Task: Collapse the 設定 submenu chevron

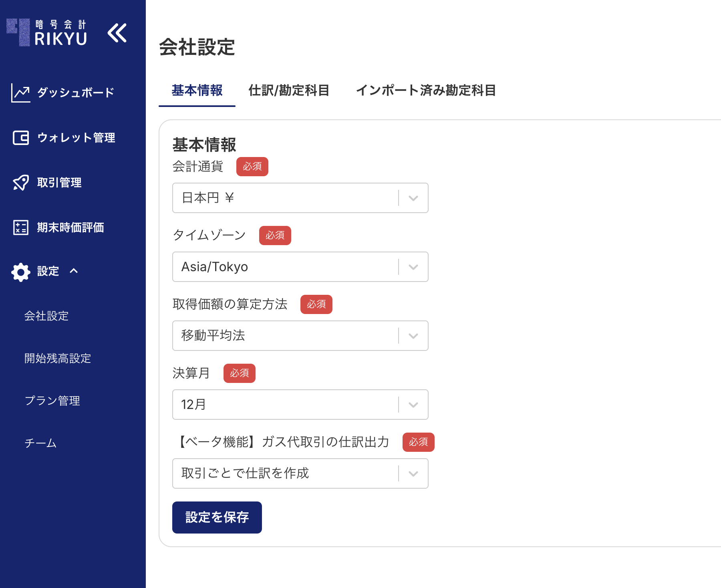Action: click(x=74, y=271)
